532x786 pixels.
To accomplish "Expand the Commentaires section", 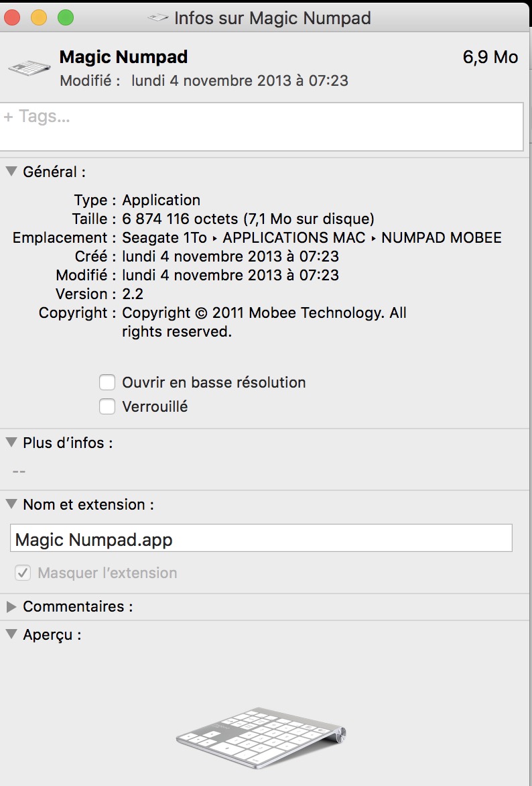I will coord(11,606).
